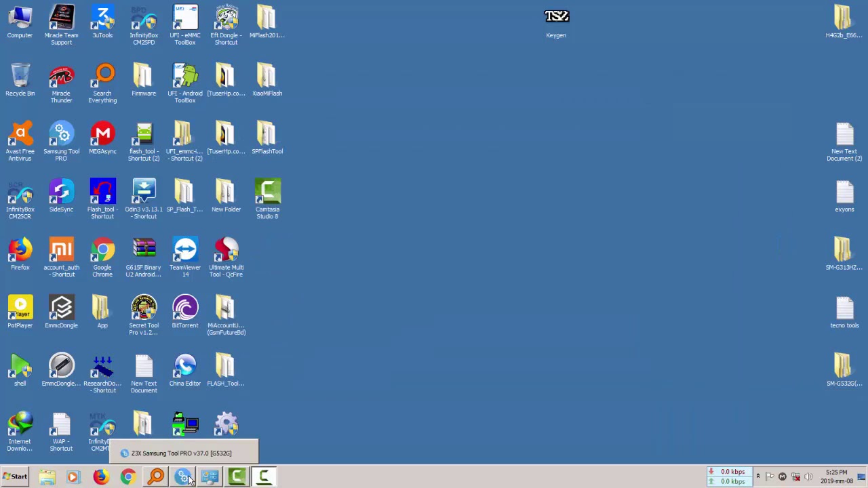Open Search Everything desktop shortcut

coord(102,83)
